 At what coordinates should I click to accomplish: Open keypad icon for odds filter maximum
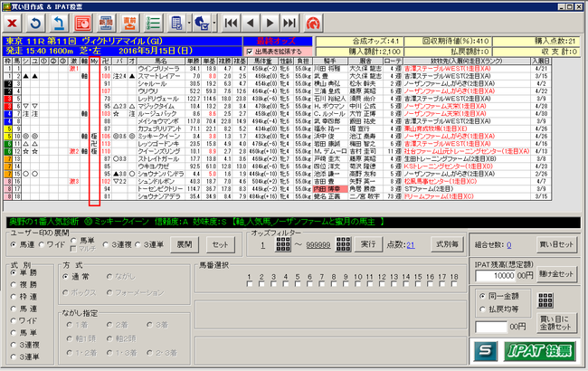(x=343, y=244)
